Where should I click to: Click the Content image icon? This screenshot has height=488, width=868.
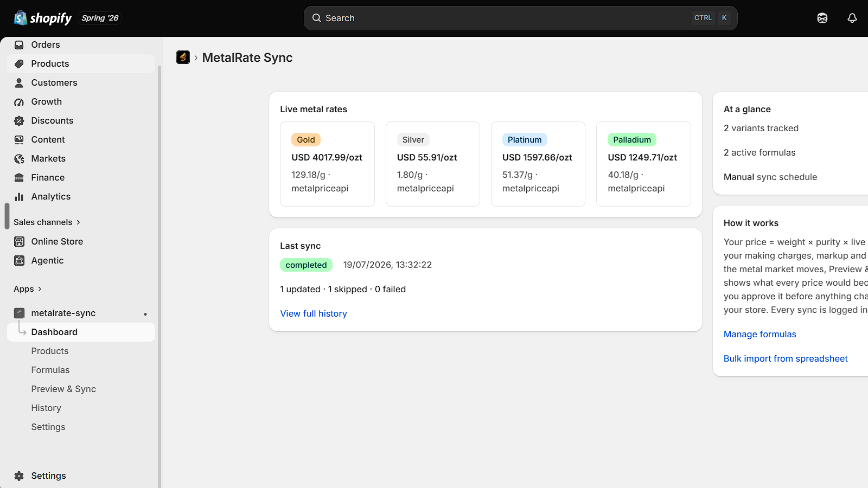click(x=19, y=140)
